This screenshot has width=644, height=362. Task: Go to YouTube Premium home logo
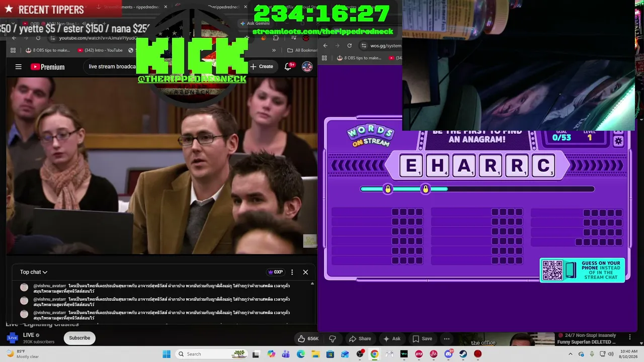(x=47, y=67)
